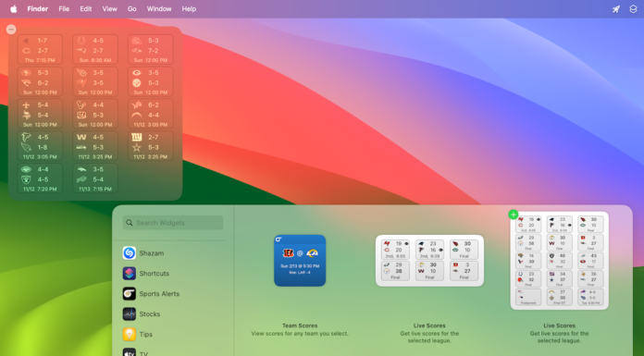644x356 pixels.
Task: Click the Go menu
Action: click(131, 9)
